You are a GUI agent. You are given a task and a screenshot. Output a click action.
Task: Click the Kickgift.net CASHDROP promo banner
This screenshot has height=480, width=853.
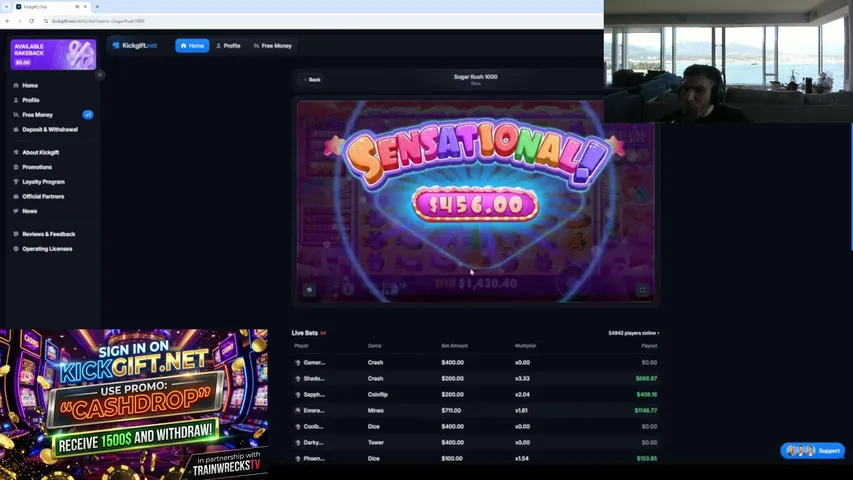coord(134,404)
